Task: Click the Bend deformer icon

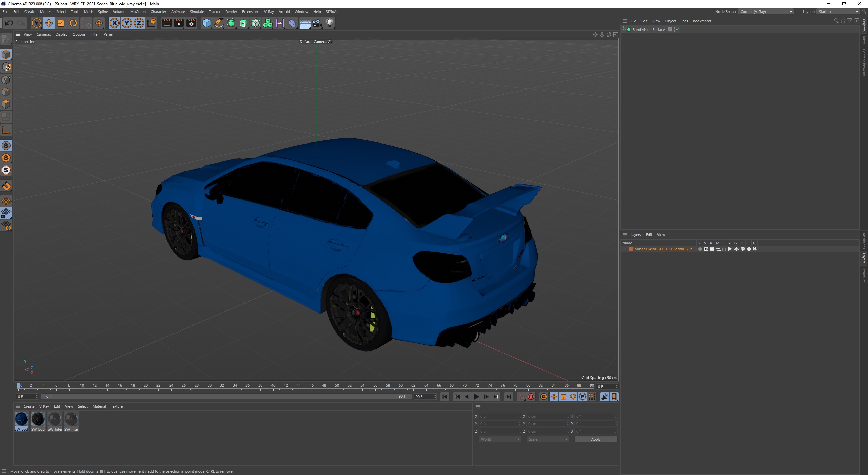Action: [x=292, y=23]
